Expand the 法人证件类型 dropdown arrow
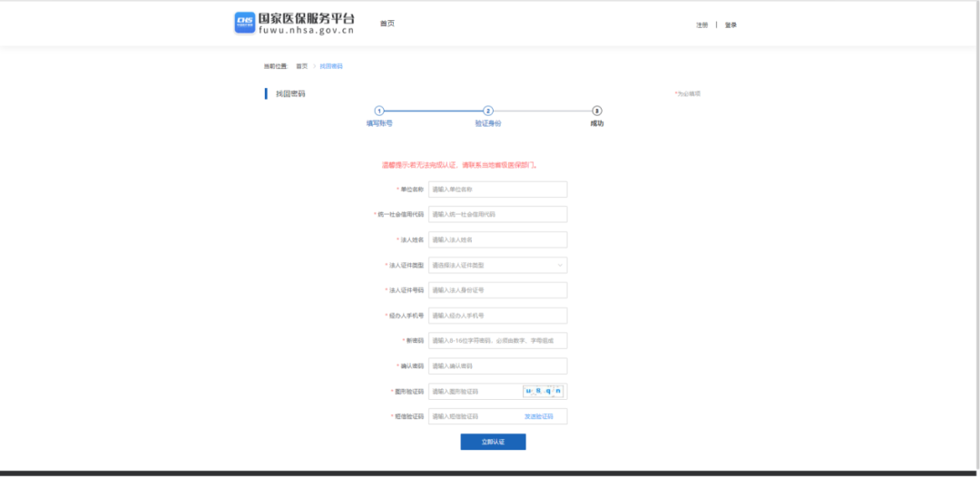The image size is (980, 477). coord(560,266)
